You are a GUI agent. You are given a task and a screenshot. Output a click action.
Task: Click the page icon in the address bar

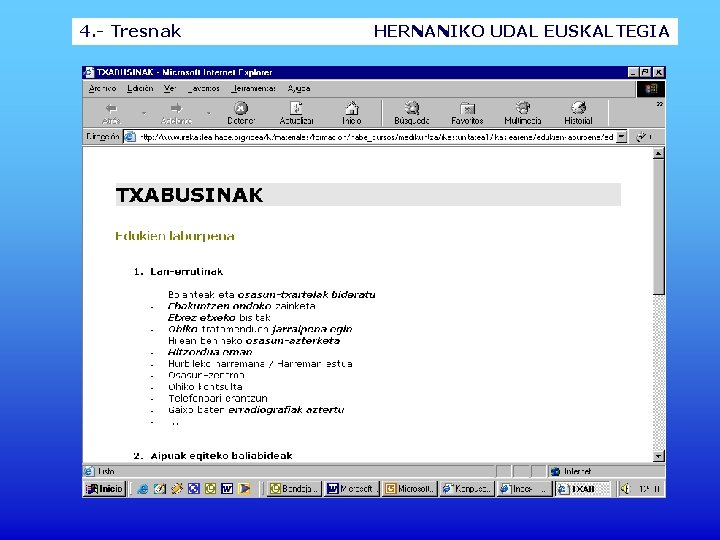click(x=130, y=137)
